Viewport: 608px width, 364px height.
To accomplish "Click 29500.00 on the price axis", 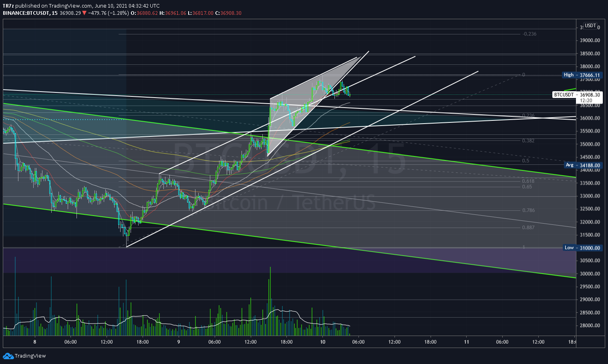I will tap(590, 287).
